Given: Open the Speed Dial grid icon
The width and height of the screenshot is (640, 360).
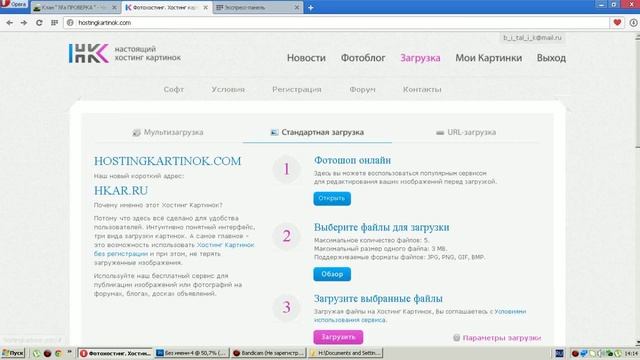Looking at the screenshot, I should click(x=54, y=23).
